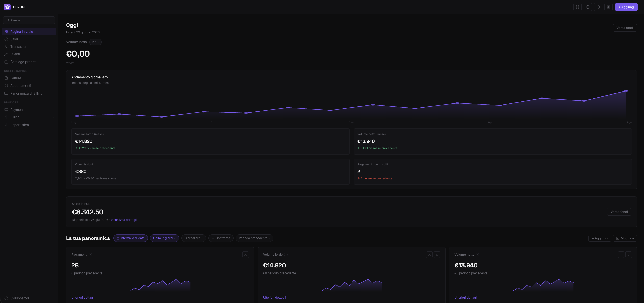This screenshot has height=303, width=644.
Task: Click the Catalogo prodotti briefcase icon
Action: click(x=6, y=62)
